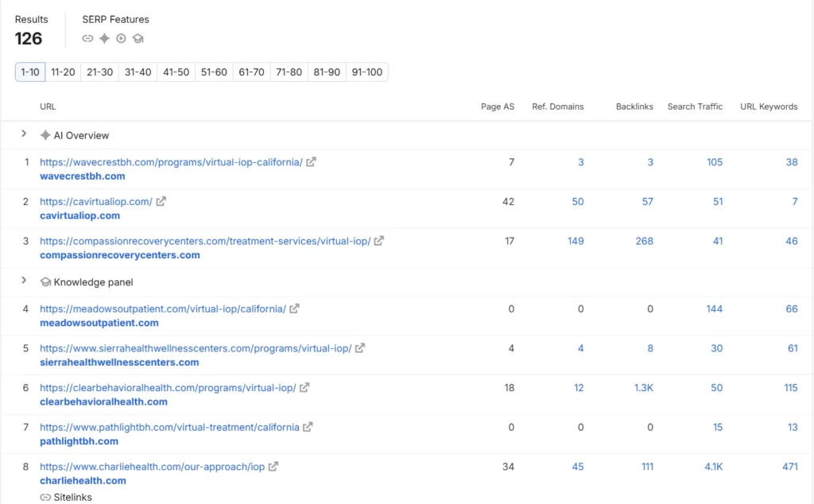
Task: Click the knowledge panel icon under SERP Features
Action: 138,38
